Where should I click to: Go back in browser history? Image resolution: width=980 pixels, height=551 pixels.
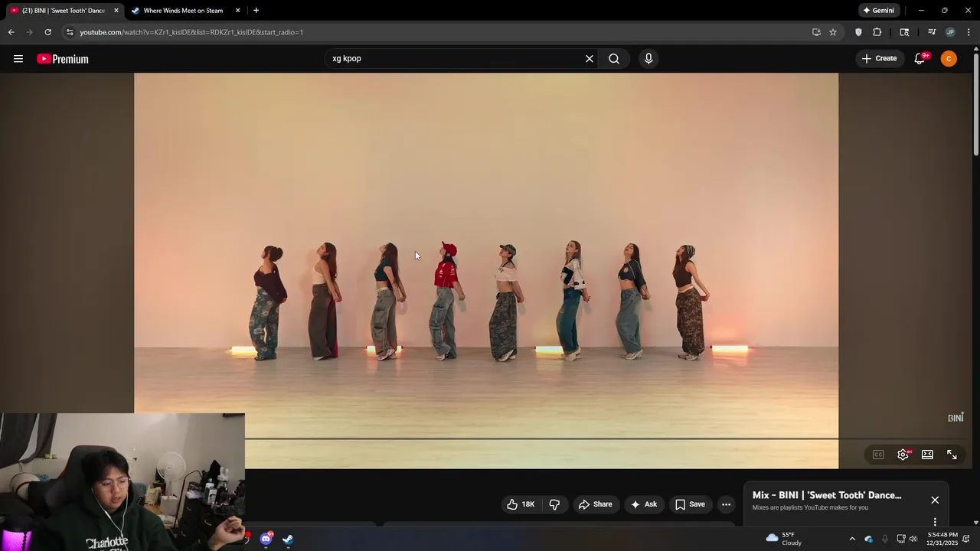point(11,32)
